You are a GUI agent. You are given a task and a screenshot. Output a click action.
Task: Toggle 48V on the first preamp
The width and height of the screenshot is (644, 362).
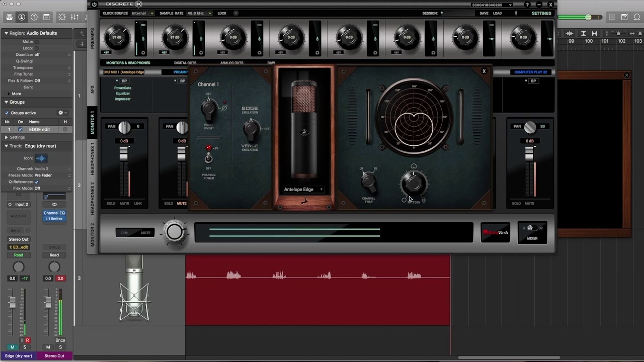(x=106, y=52)
